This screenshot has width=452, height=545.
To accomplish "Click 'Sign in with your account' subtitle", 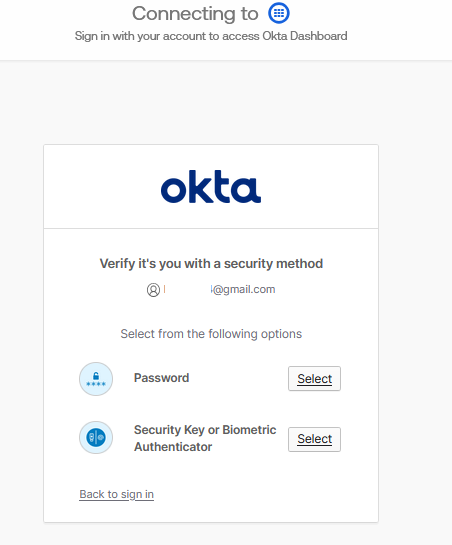I will (x=211, y=36).
